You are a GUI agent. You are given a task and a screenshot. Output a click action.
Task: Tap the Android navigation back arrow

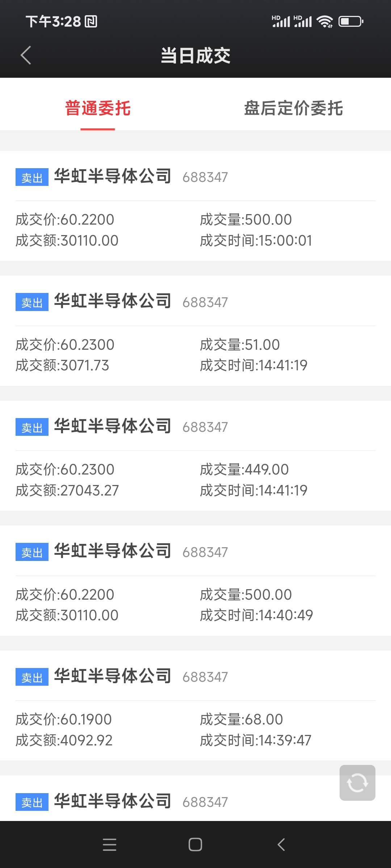click(x=281, y=844)
